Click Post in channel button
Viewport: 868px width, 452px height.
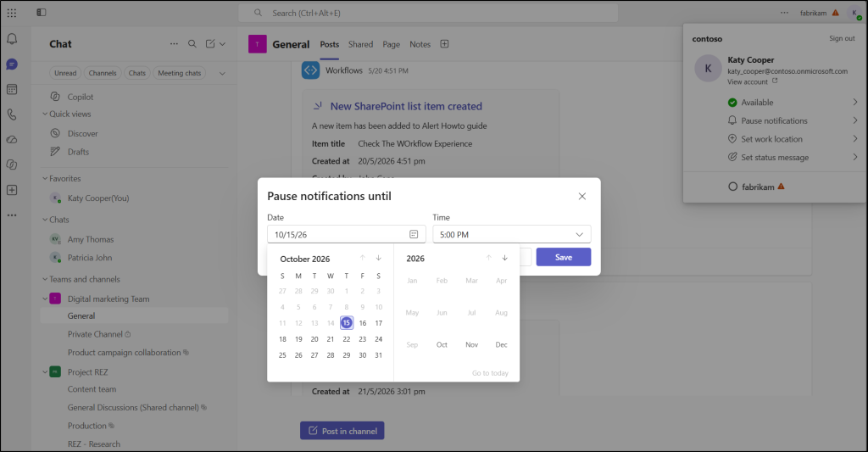[x=342, y=431]
